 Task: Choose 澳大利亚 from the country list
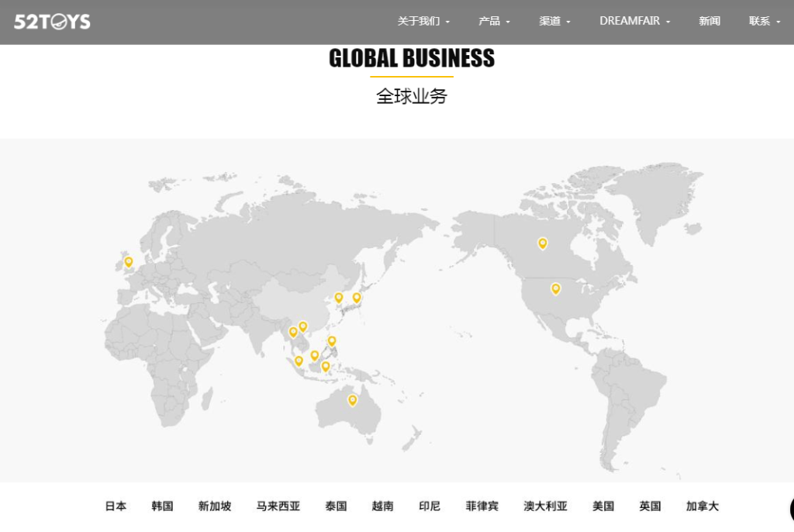coord(545,506)
